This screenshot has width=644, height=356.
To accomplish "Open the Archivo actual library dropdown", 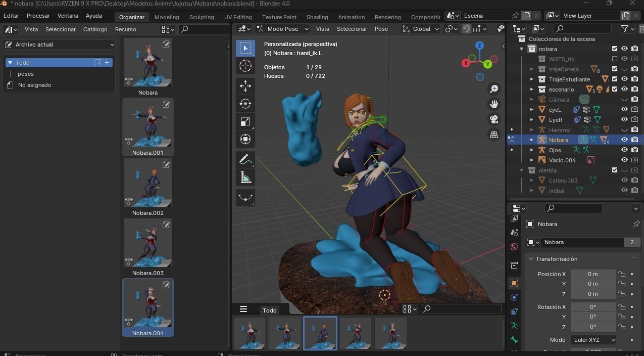I will (60, 45).
